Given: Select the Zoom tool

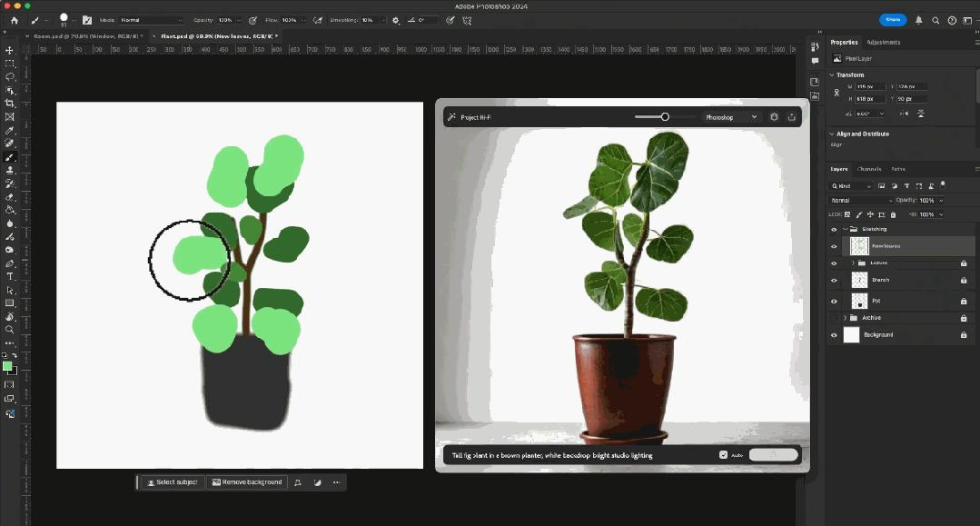Looking at the screenshot, I should pyautogui.click(x=9, y=330).
